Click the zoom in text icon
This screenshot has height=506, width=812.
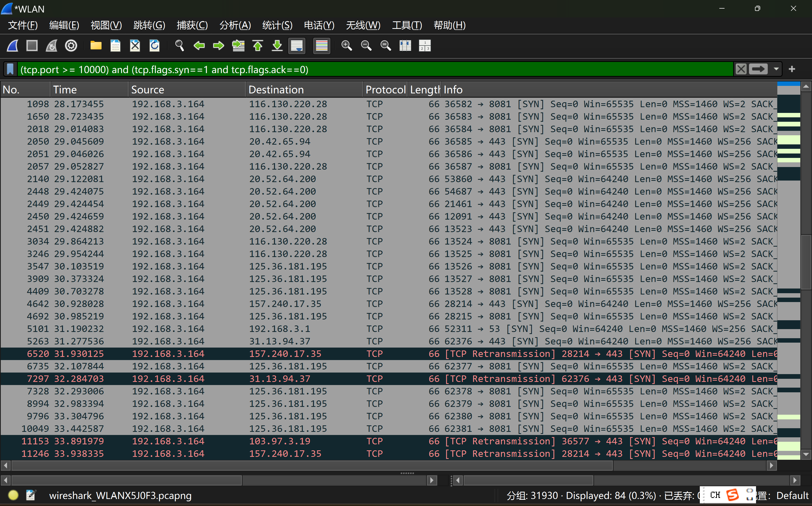click(347, 46)
